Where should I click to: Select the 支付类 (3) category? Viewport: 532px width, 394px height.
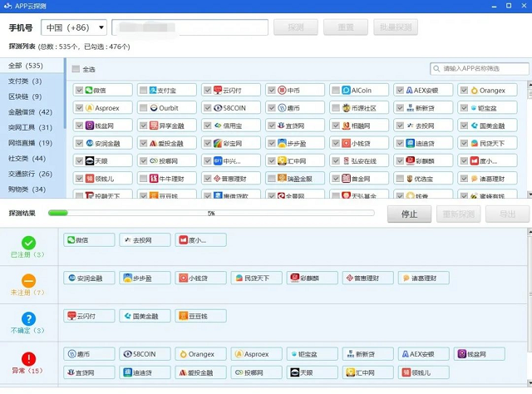pos(32,81)
